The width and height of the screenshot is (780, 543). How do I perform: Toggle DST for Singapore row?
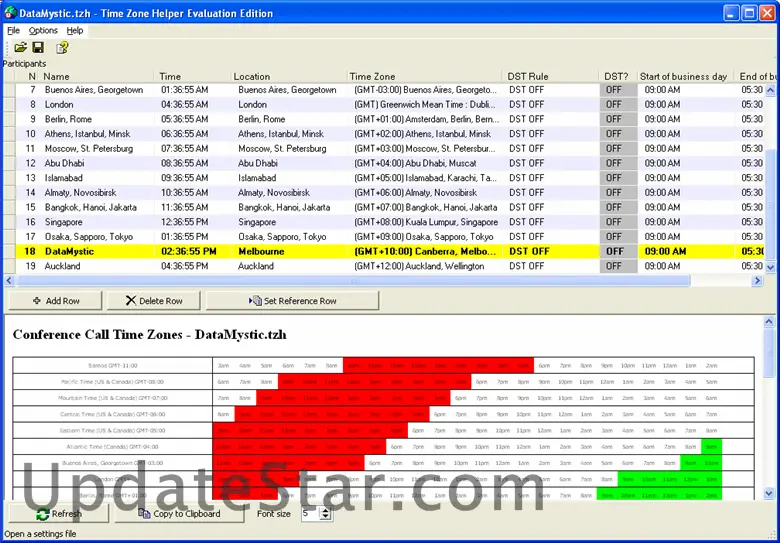[x=618, y=222]
